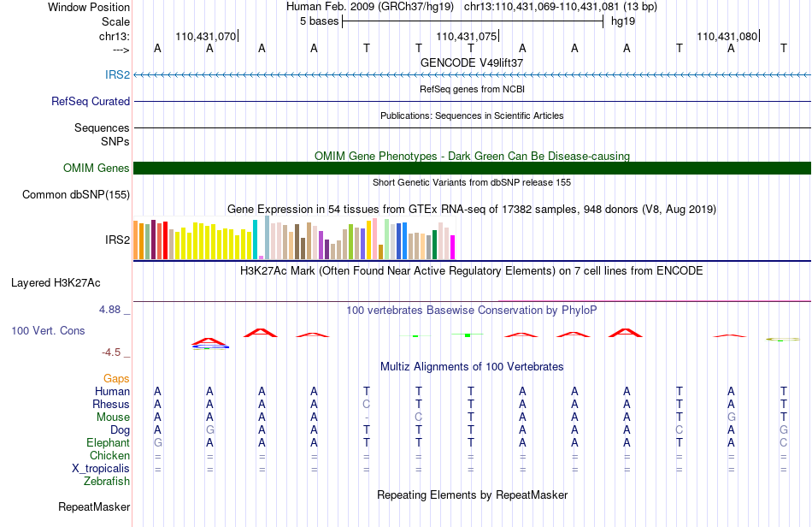The image size is (812, 527).
Task: Click the Common dbSNP(155) track label
Action: coord(75,195)
